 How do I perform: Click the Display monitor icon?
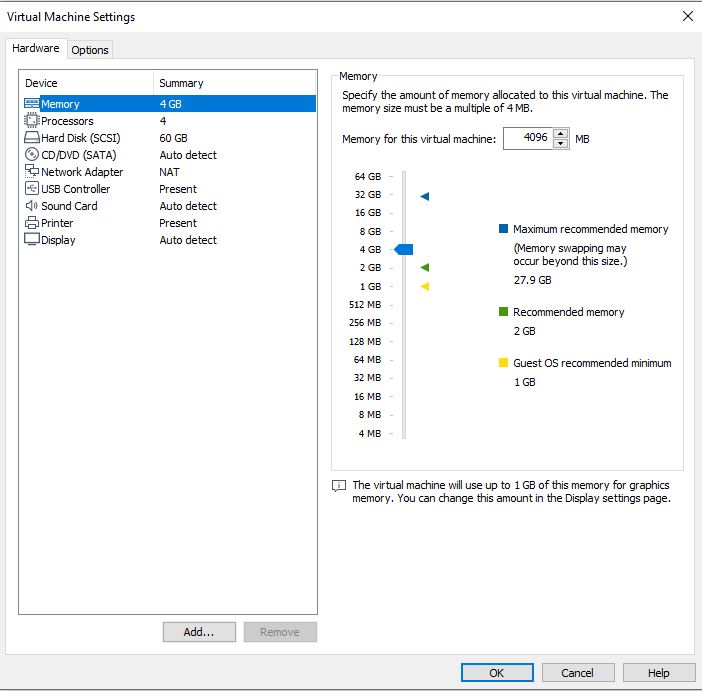[x=31, y=239]
